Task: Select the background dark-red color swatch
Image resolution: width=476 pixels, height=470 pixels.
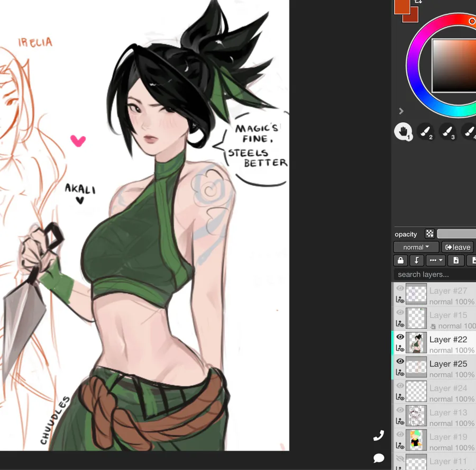Action: [x=413, y=17]
